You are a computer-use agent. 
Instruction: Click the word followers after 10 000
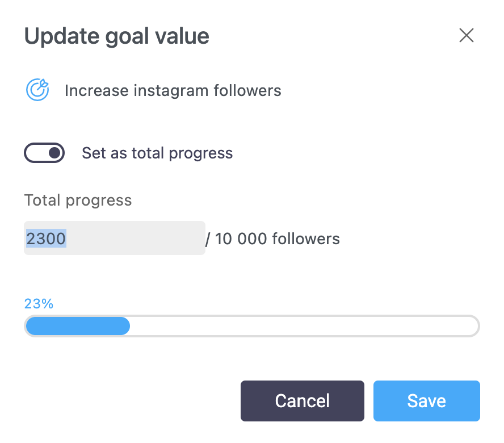pyautogui.click(x=306, y=239)
